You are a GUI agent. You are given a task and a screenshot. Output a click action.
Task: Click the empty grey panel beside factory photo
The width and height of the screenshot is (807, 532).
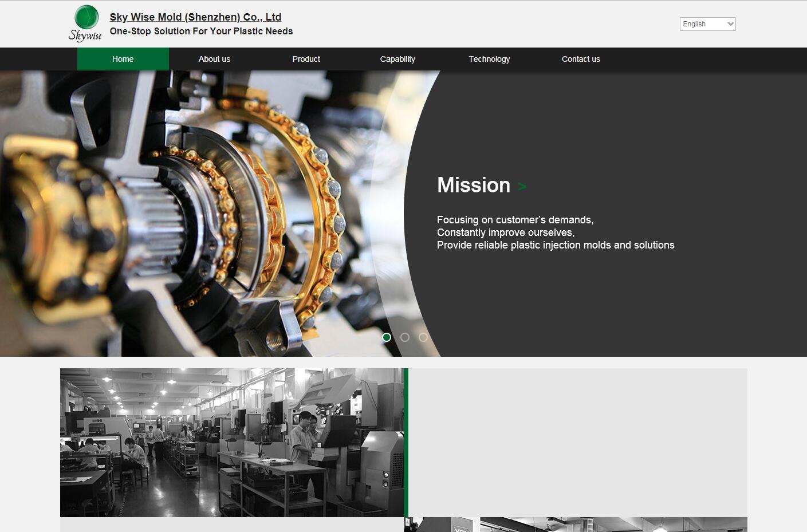pyautogui.click(x=577, y=442)
